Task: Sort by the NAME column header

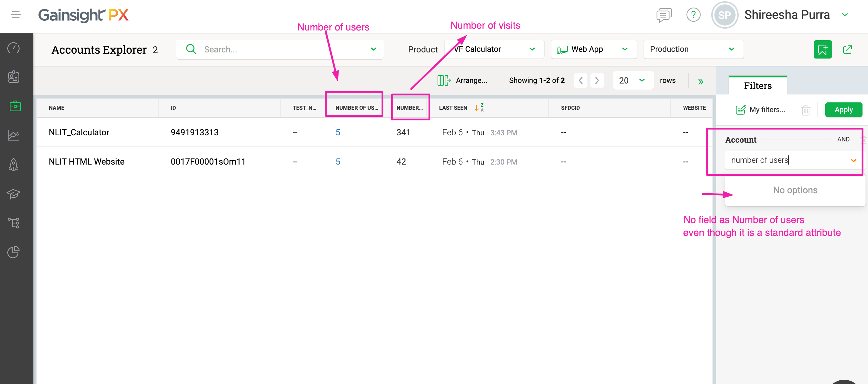Action: pyautogui.click(x=56, y=108)
